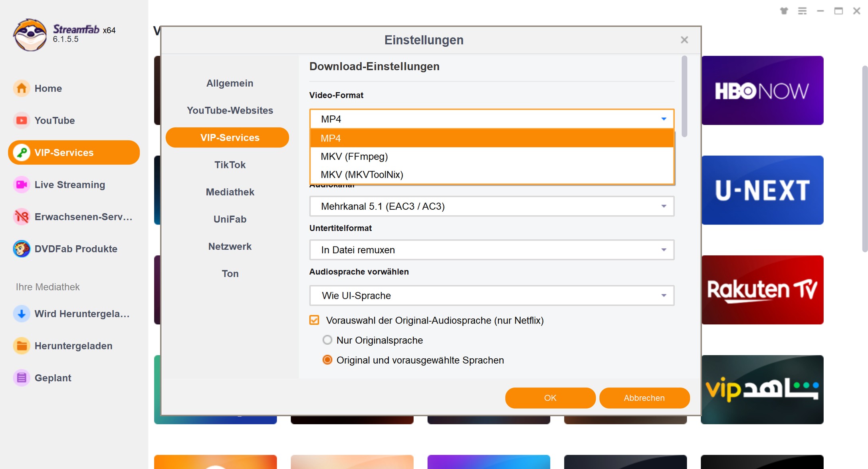Open Audiokanal Mehrkanal 5.1 dropdown
The height and width of the screenshot is (469, 868).
492,206
